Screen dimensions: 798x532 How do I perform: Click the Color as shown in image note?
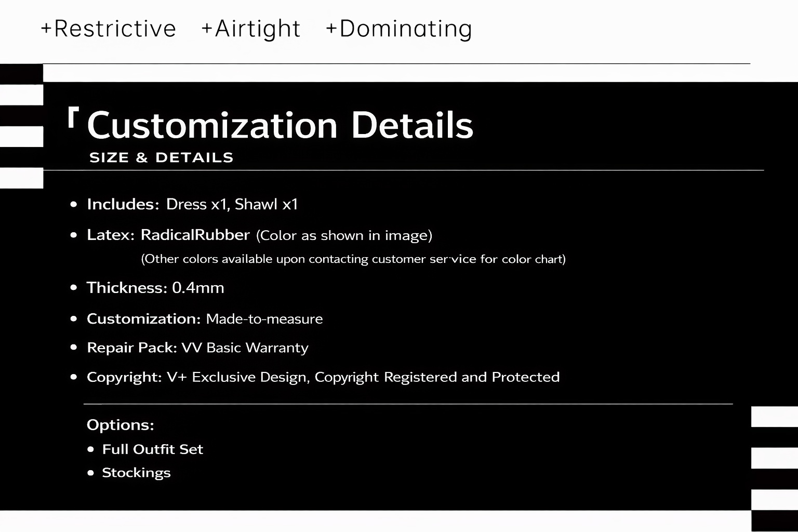[344, 235]
